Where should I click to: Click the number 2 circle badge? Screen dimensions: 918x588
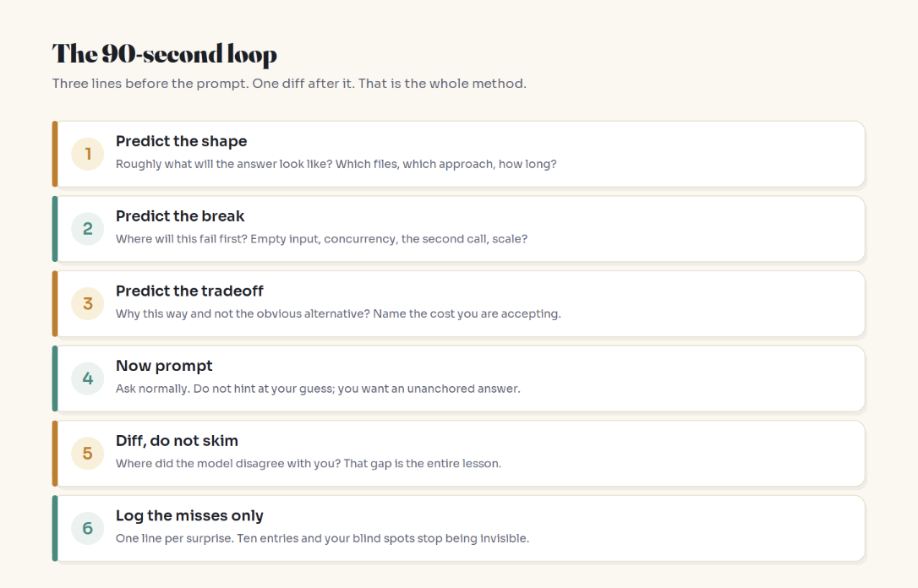(88, 229)
